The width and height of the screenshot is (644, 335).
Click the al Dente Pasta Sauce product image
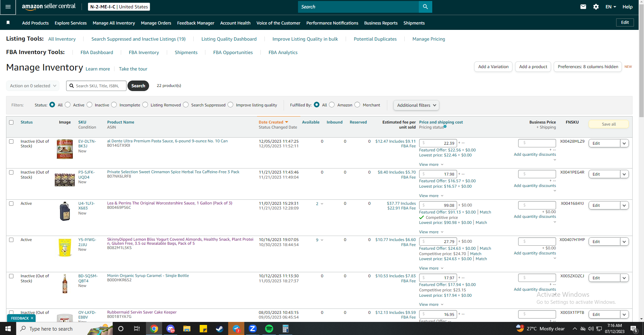(x=65, y=149)
